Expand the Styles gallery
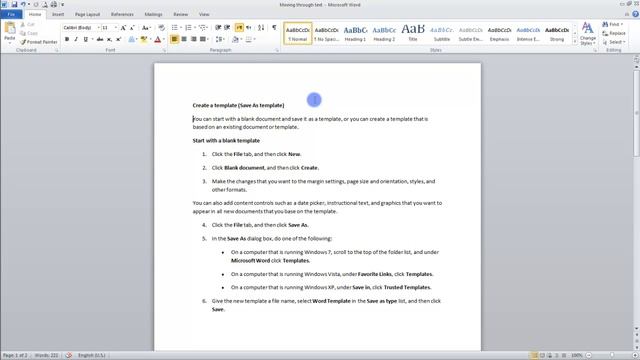Viewport: 640px width, 360px height. [x=575, y=42]
